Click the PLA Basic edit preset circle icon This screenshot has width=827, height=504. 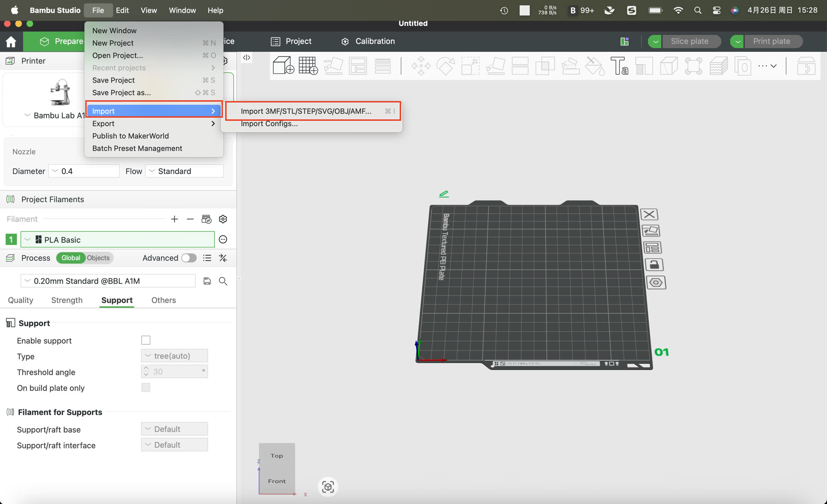[x=223, y=239]
